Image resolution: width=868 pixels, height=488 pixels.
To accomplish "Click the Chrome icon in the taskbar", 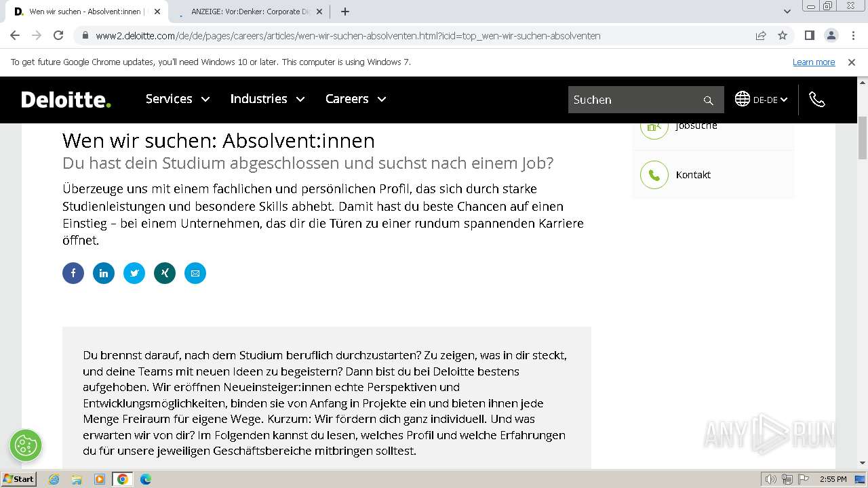I will (123, 479).
